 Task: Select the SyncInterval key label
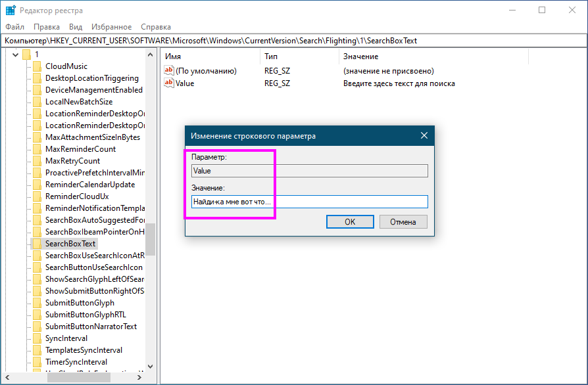66,338
